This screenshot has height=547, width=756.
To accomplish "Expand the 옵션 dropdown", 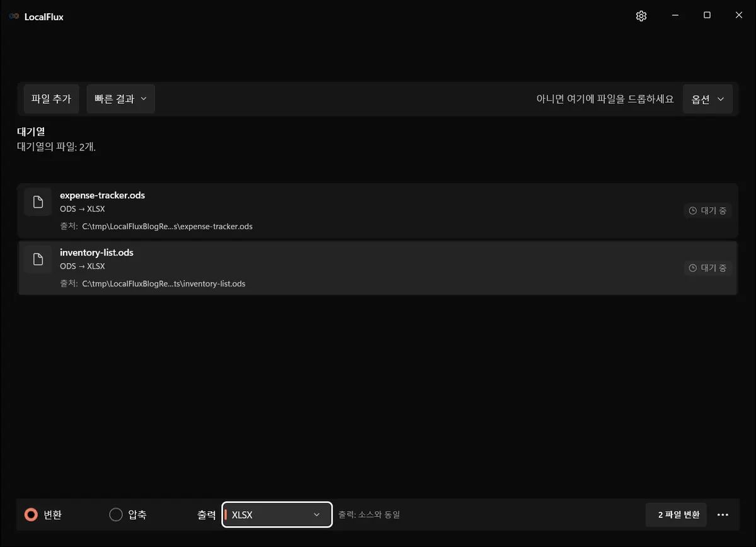I will click(x=707, y=99).
